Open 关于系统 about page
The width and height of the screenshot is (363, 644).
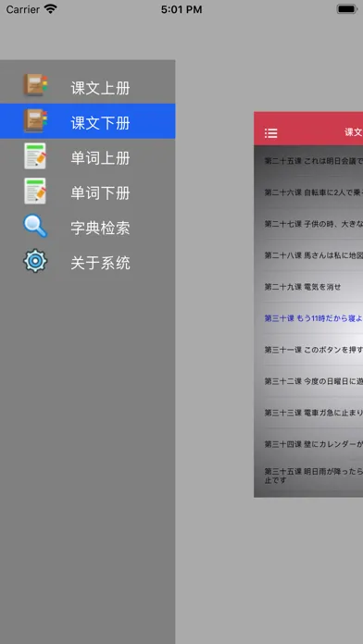(88, 261)
